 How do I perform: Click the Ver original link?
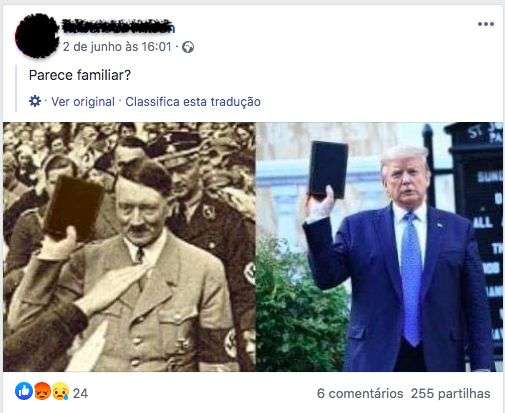click(x=83, y=102)
